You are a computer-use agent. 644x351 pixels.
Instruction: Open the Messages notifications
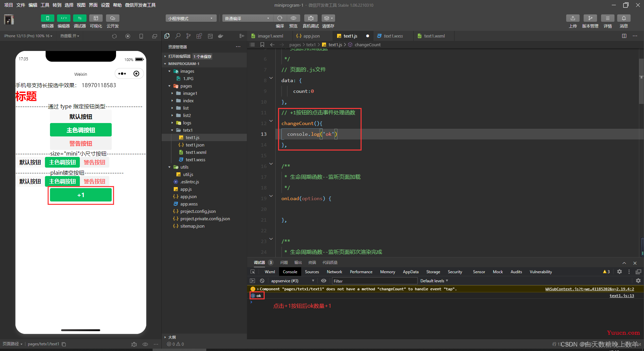click(x=624, y=18)
